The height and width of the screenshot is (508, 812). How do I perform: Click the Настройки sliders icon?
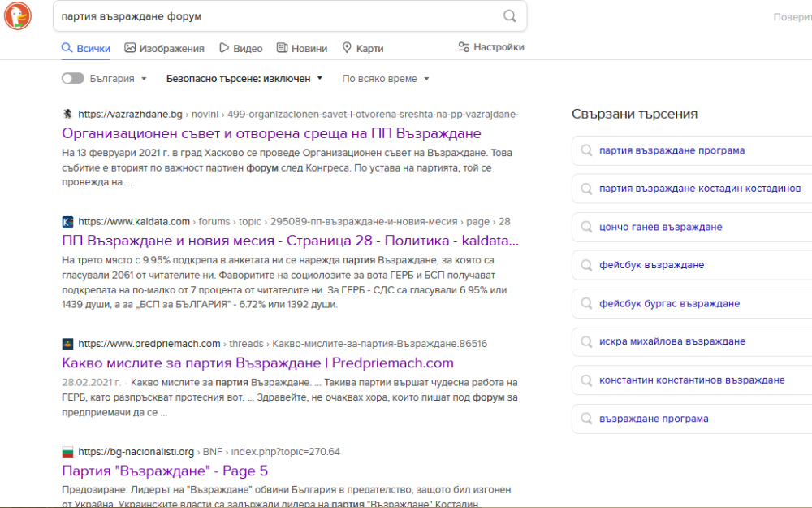464,47
